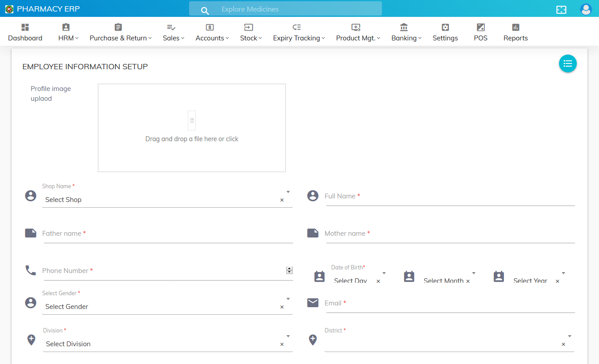
Task: Open the District dropdown
Action: (x=570, y=336)
